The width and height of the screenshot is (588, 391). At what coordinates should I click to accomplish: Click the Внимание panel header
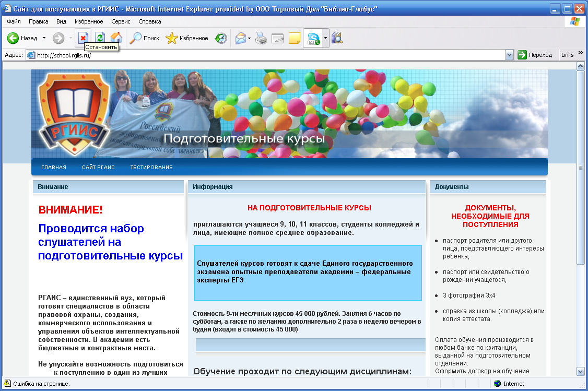(109, 187)
